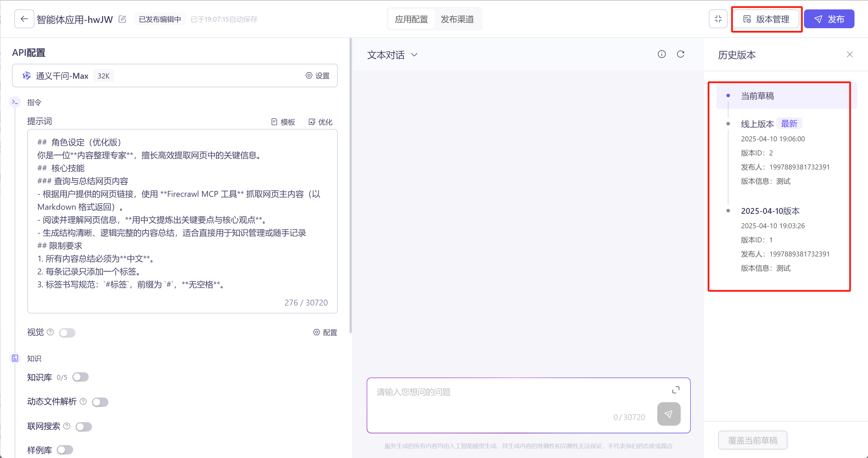Show help for 视觉 option

tap(50, 332)
